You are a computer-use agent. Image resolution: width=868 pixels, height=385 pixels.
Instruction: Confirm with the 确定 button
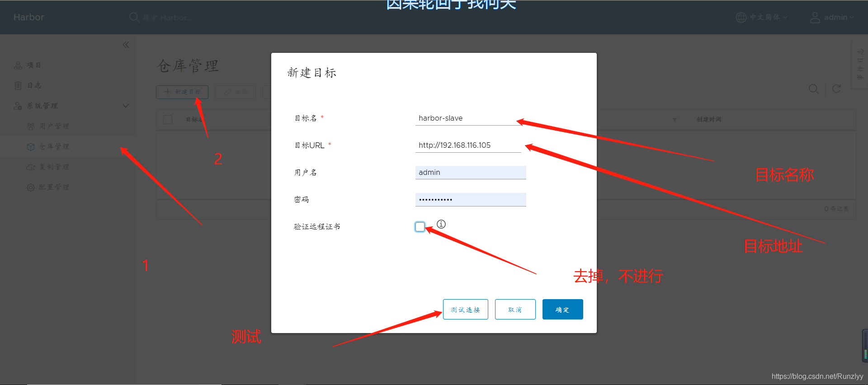pos(563,310)
